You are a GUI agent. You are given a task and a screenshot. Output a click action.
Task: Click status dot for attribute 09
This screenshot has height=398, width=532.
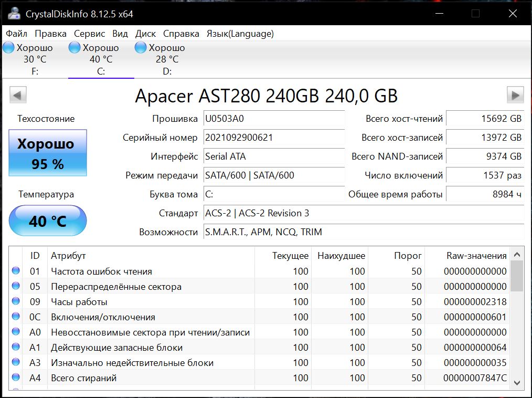16,301
